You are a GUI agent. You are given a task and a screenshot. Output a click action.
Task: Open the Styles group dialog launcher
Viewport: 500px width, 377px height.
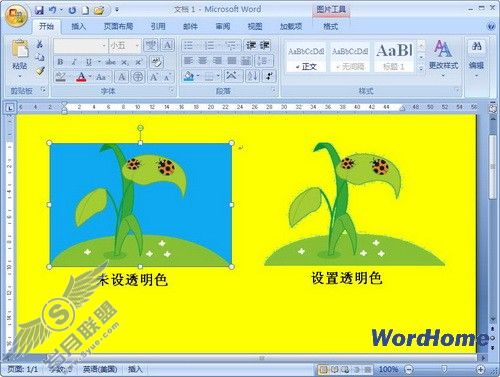point(457,90)
